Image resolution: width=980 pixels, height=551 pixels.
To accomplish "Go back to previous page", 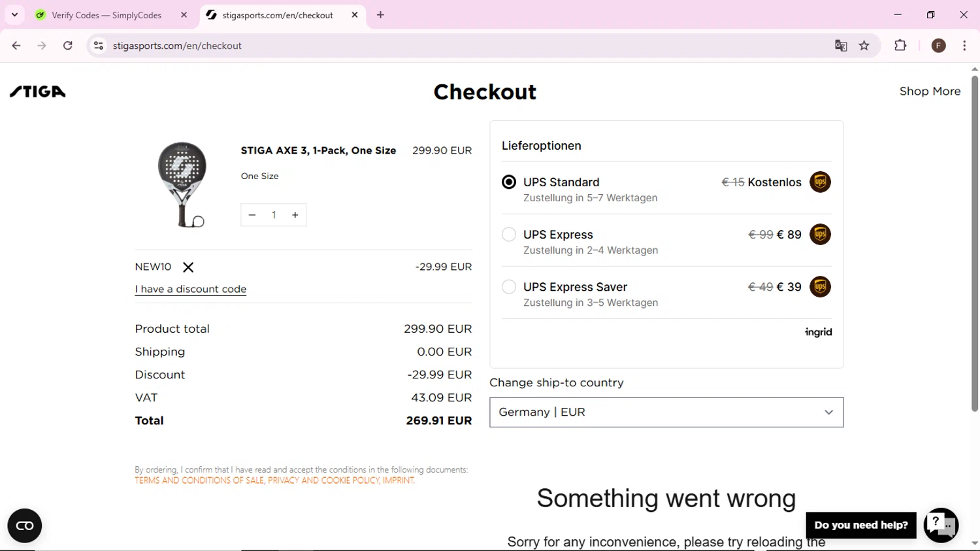I will [16, 46].
